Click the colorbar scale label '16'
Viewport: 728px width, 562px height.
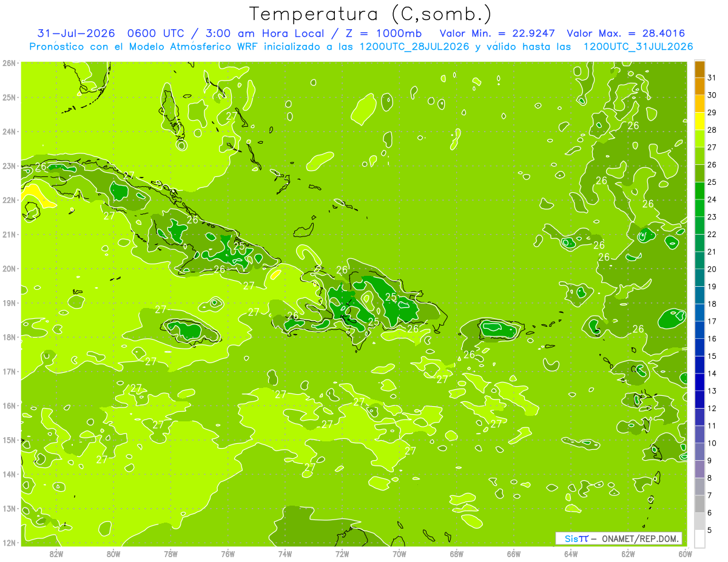tap(712, 339)
